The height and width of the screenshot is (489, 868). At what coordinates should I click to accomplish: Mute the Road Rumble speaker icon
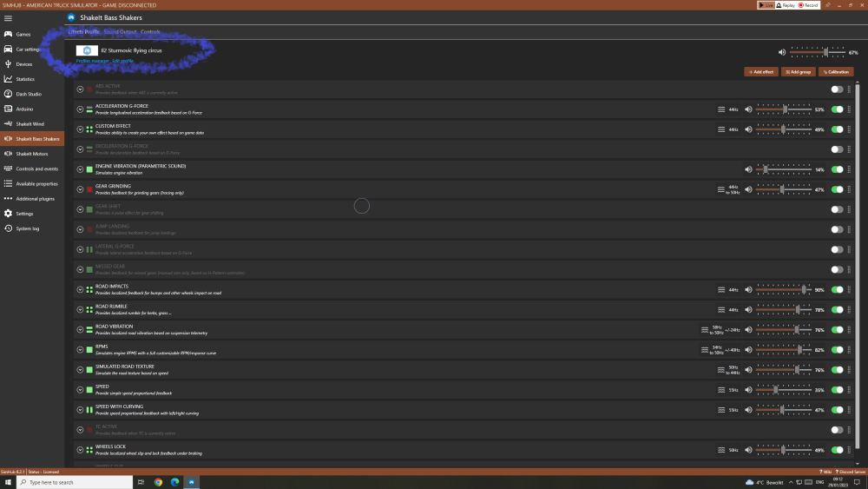748,309
